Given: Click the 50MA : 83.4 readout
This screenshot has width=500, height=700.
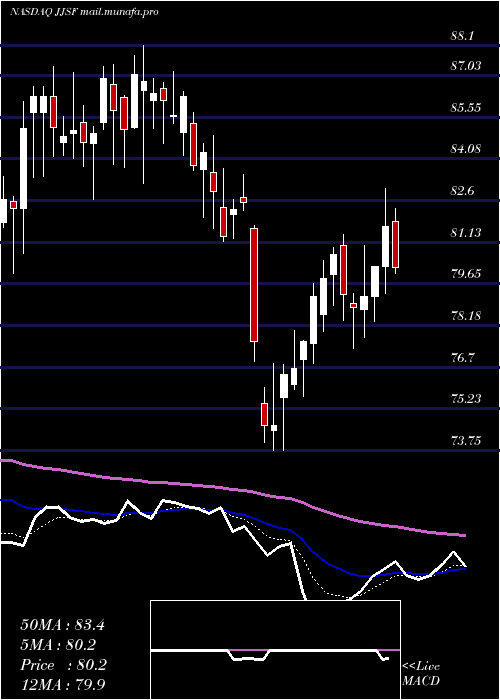Looking at the screenshot, I should coord(62,625).
